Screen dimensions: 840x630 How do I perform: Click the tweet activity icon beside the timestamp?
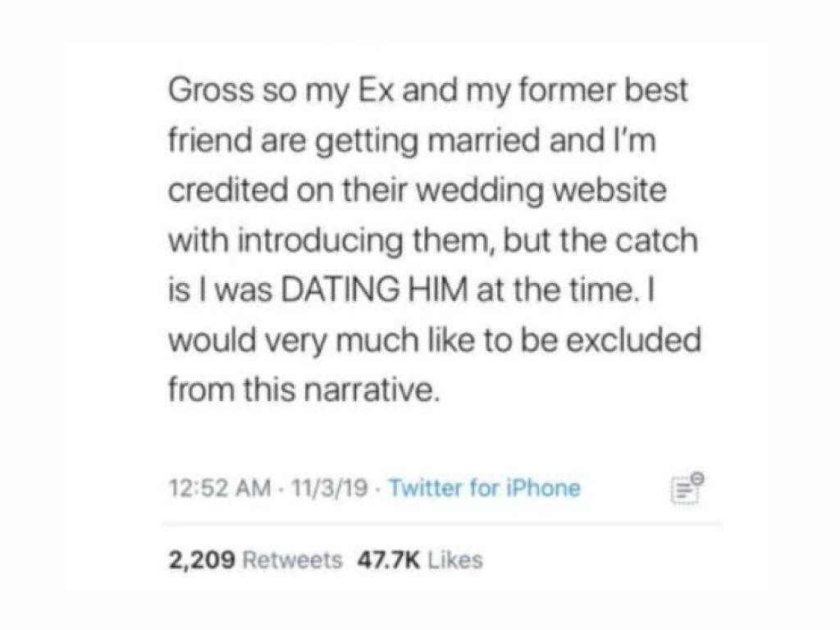[x=686, y=489]
